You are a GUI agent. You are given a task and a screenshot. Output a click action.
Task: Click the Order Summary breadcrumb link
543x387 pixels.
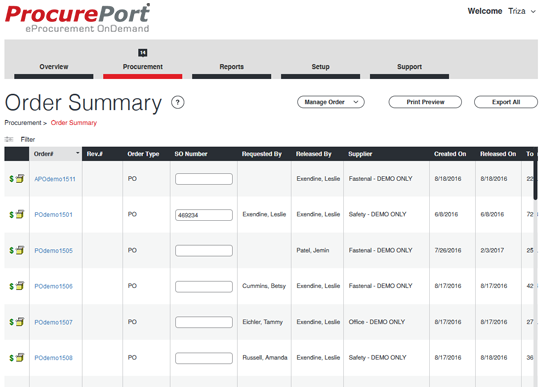tap(74, 123)
